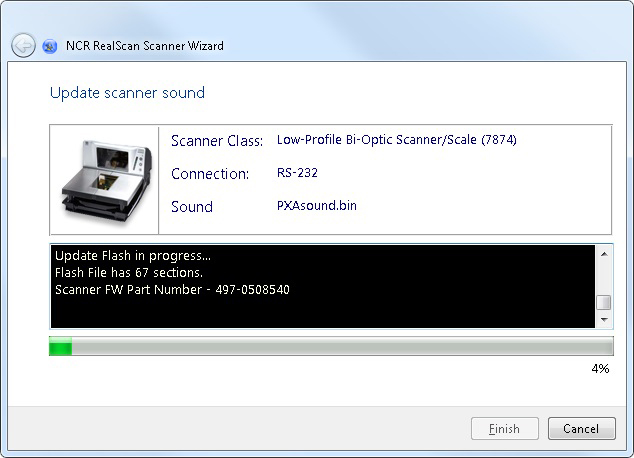Click the NCR wizard title icon
634x458 pixels.
click(x=50, y=46)
